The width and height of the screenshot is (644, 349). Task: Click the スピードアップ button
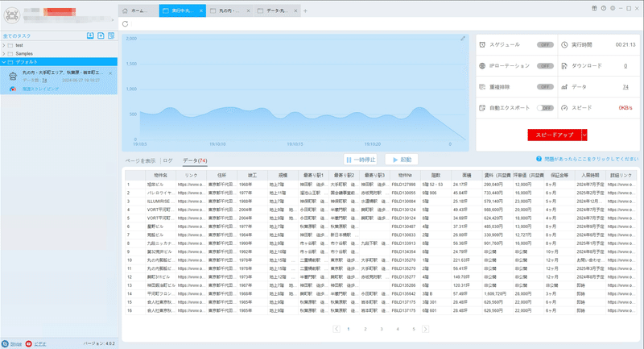555,135
